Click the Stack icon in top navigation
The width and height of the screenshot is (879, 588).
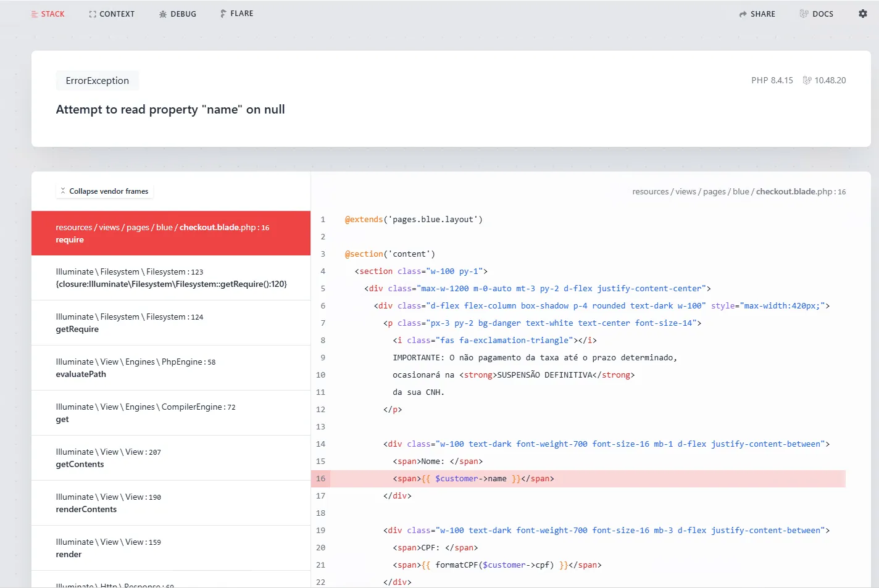coord(35,14)
